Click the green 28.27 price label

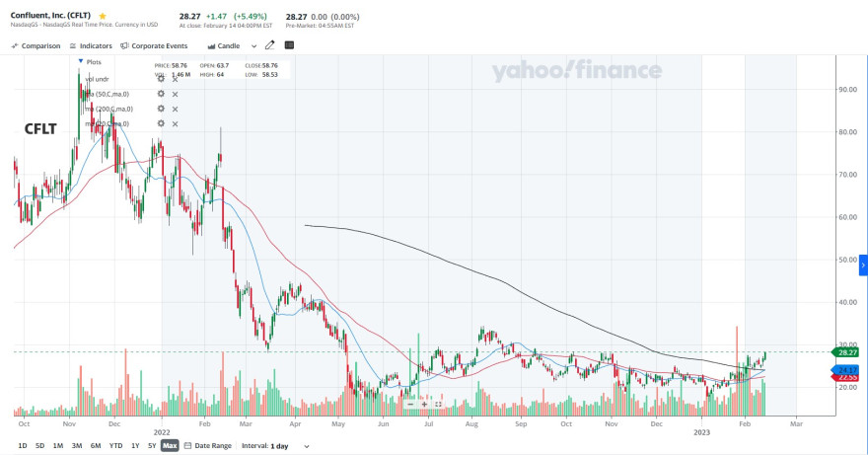tap(845, 352)
